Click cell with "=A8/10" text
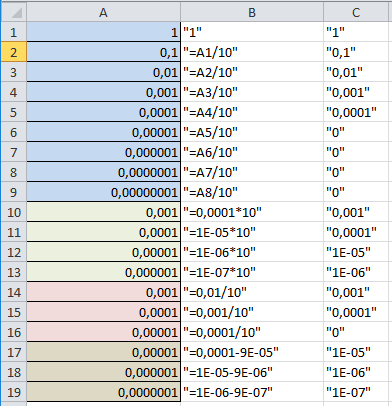Screen dimensions: 392x406 pos(252,192)
